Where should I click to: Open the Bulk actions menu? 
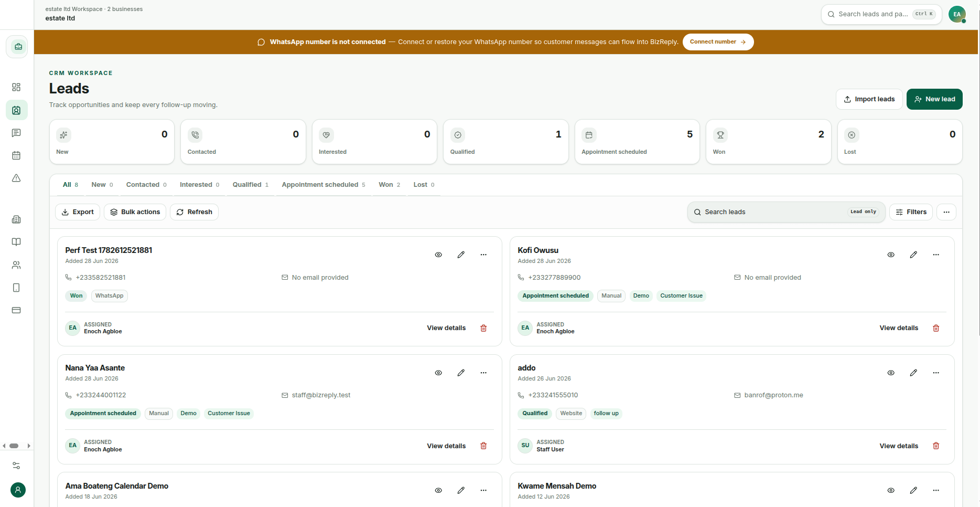click(x=135, y=212)
